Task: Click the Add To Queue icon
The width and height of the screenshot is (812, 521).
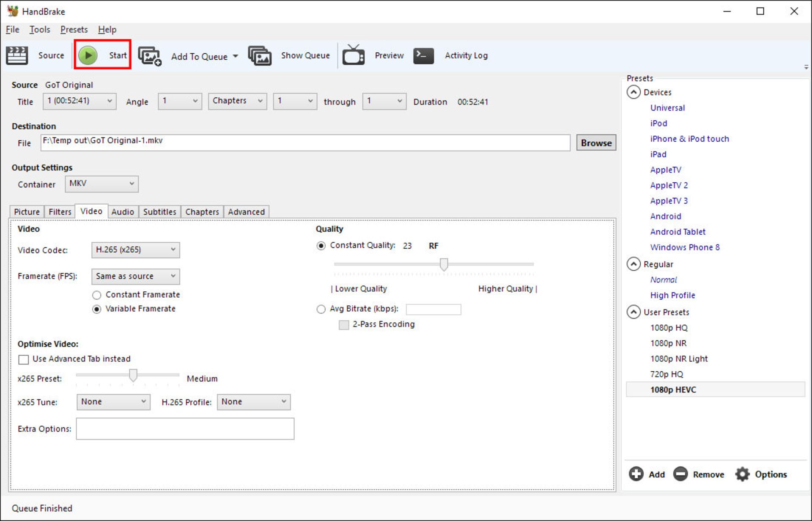Action: [150, 56]
